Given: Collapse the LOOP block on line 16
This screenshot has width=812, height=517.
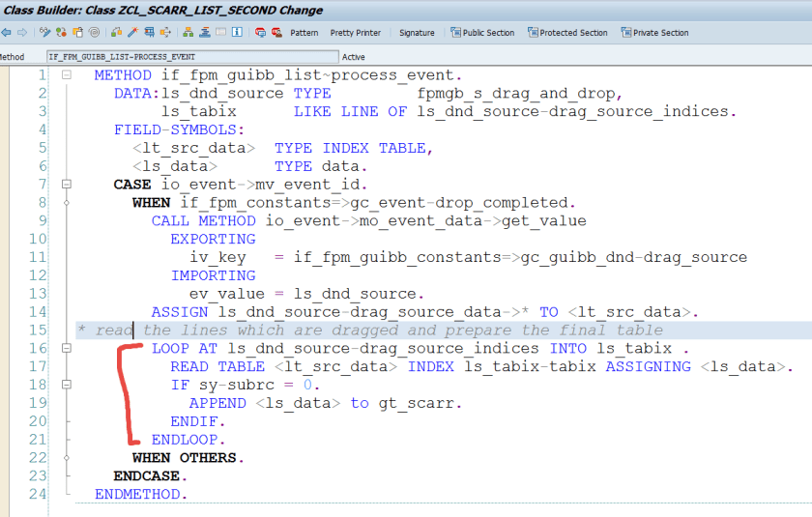Looking at the screenshot, I should 66,349.
